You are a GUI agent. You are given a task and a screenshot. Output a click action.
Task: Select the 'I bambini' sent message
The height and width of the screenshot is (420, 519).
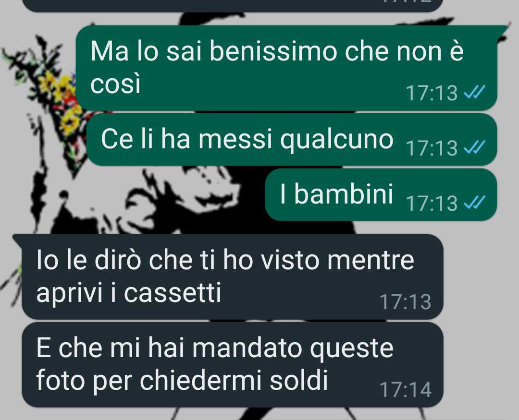click(x=381, y=194)
